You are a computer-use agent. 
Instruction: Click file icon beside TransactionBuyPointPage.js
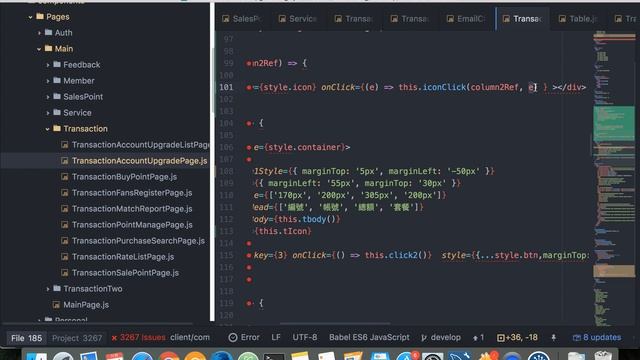tap(64, 177)
